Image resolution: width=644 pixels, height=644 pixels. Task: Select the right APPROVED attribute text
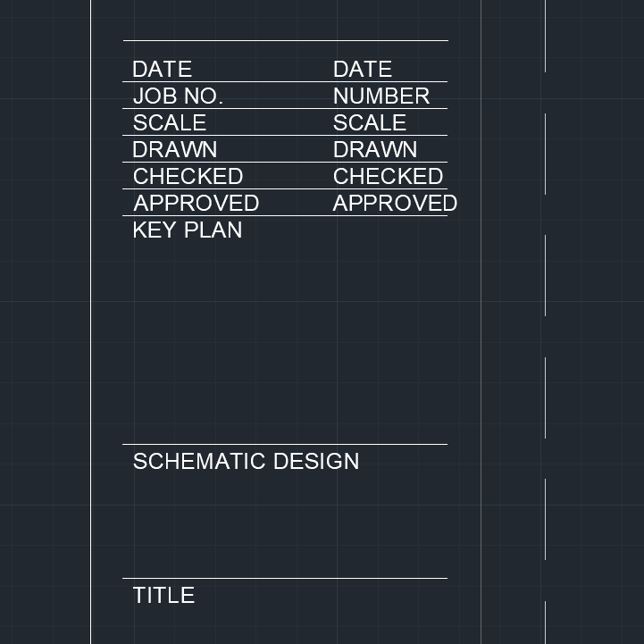click(x=395, y=203)
